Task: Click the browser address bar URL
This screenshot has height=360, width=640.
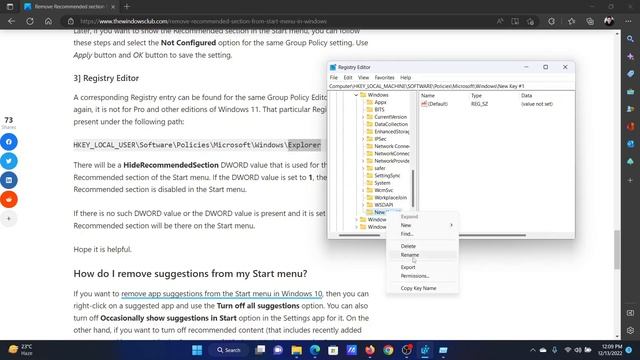Action: click(203, 21)
